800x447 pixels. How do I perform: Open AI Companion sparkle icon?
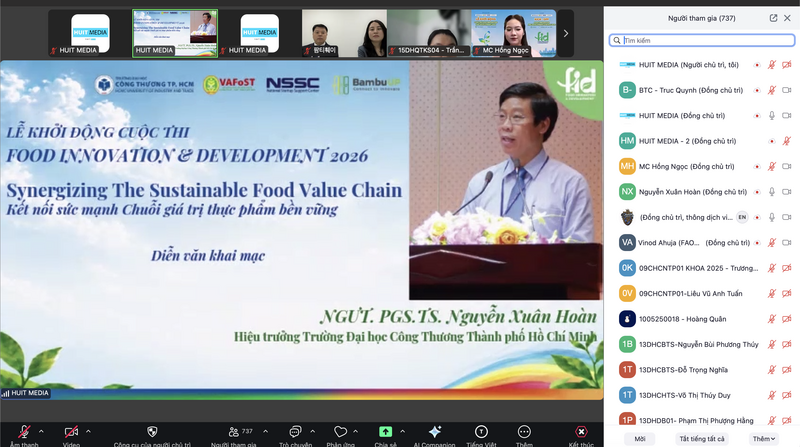click(435, 432)
